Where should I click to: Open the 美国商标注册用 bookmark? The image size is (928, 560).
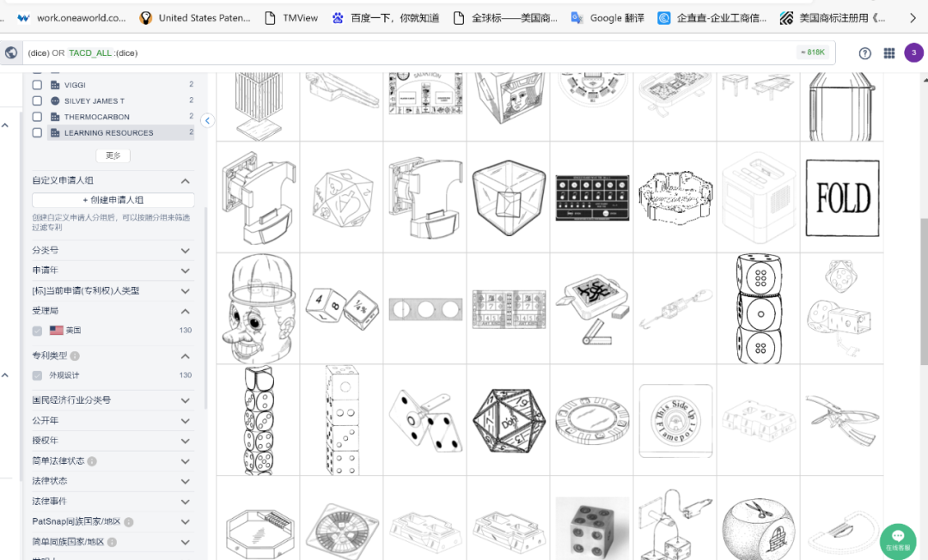coord(833,18)
